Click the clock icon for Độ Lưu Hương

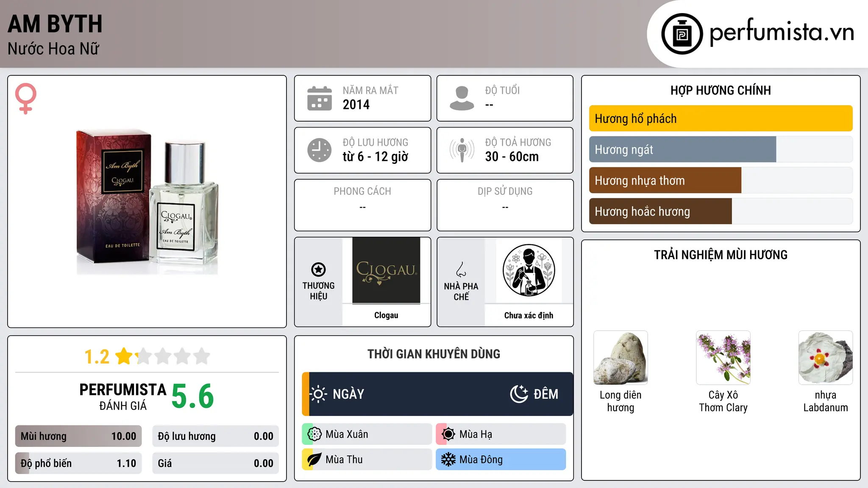coord(320,150)
